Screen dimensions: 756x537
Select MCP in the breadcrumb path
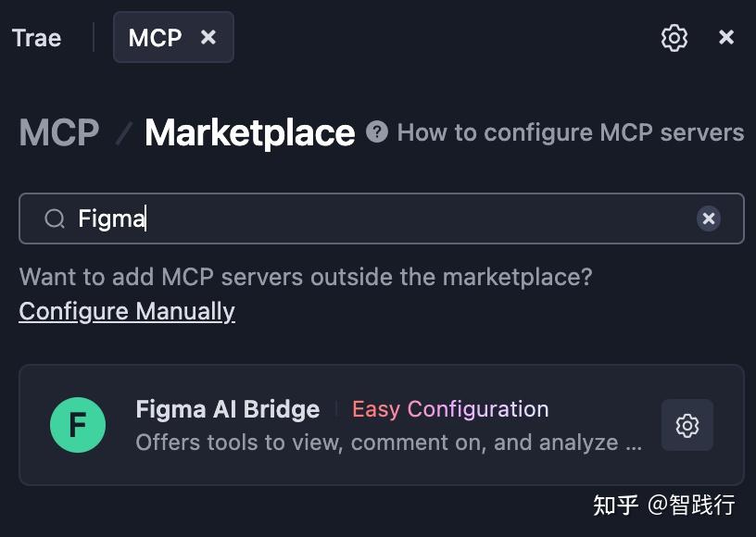[x=57, y=131]
